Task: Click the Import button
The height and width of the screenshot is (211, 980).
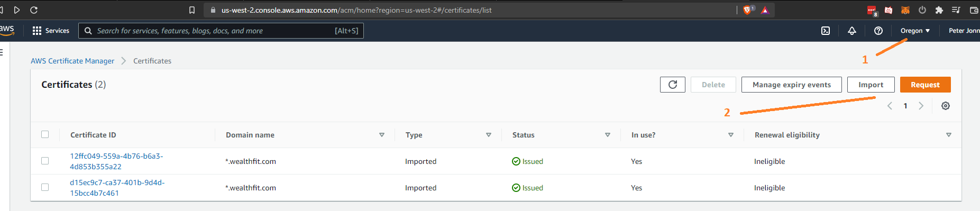Action: click(x=871, y=85)
